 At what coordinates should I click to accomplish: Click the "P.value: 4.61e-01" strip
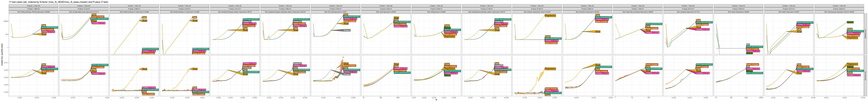pos(235,9)
